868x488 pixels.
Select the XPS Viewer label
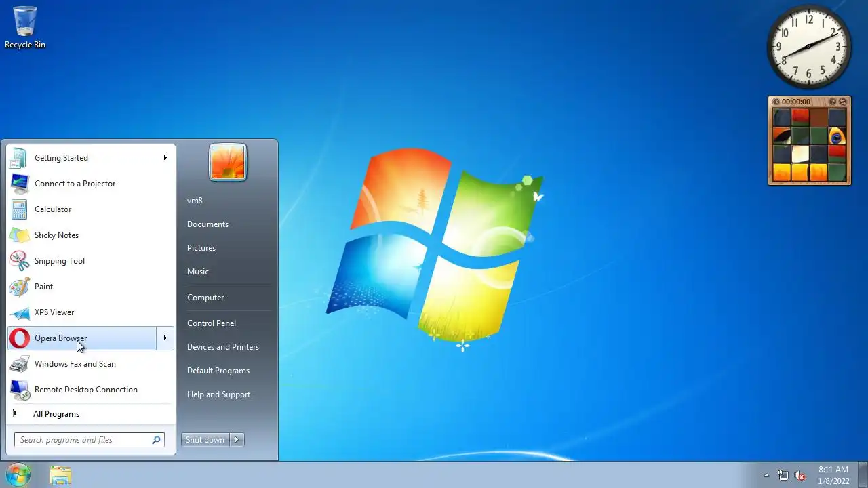tap(54, 312)
